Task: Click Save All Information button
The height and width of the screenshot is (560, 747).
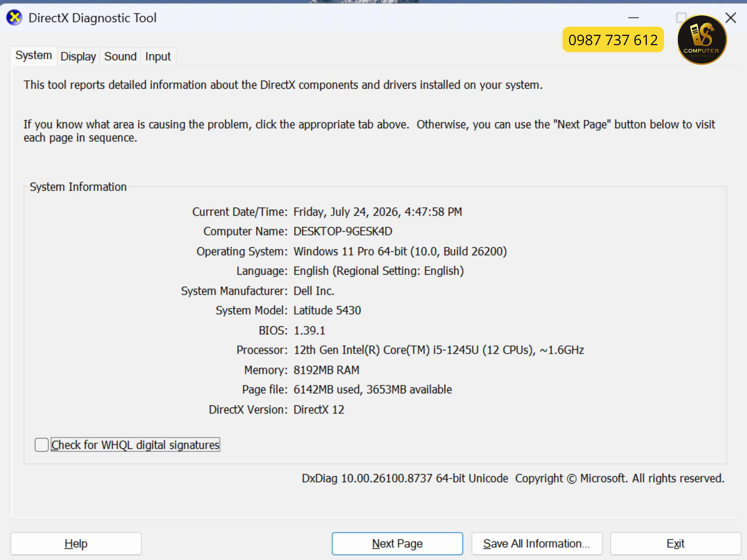Action: [537, 543]
